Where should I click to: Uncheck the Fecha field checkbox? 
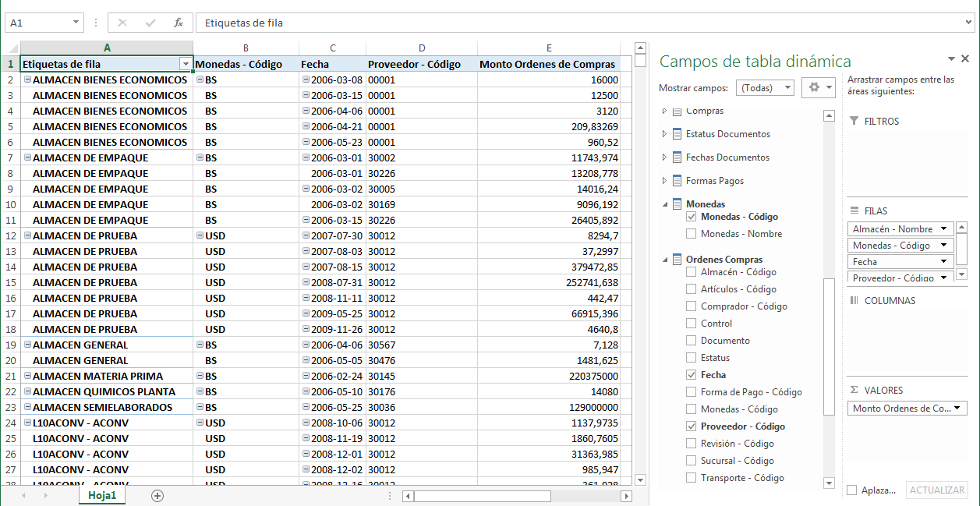click(x=691, y=375)
